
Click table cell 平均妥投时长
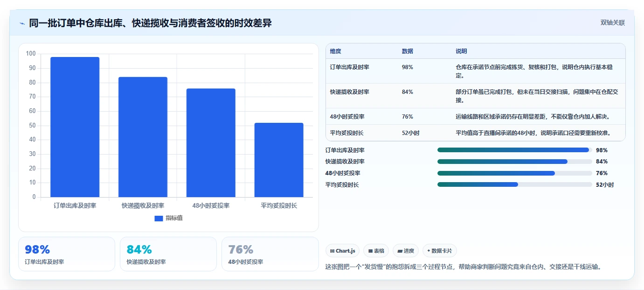point(346,133)
